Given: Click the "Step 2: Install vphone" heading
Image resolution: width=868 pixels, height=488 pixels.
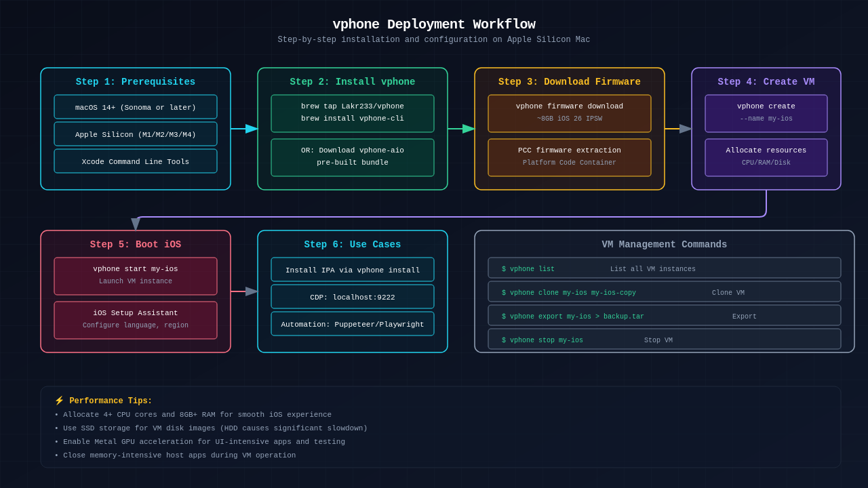Looking at the screenshot, I should [353, 82].
